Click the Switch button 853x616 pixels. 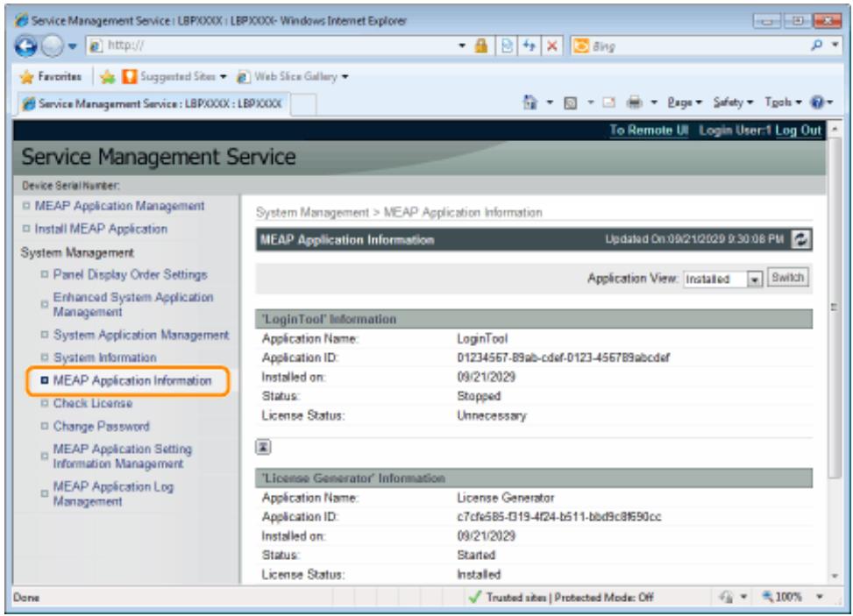pos(787,278)
